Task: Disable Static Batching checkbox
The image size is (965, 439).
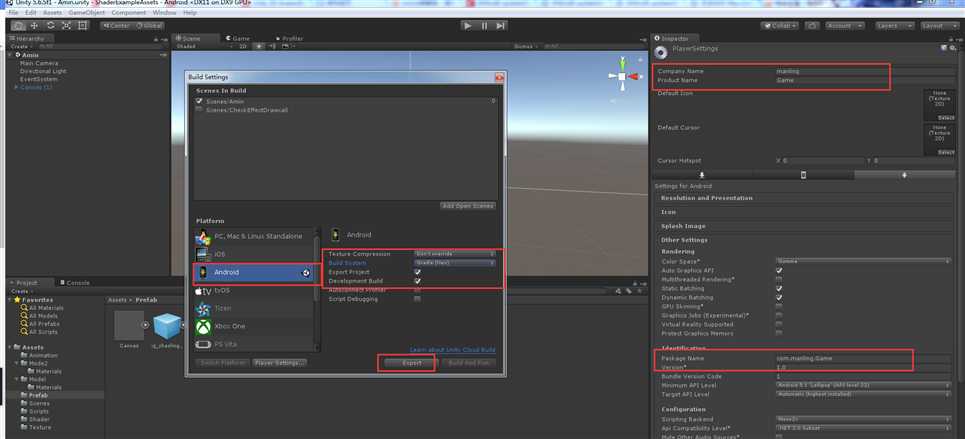Action: tap(779, 288)
